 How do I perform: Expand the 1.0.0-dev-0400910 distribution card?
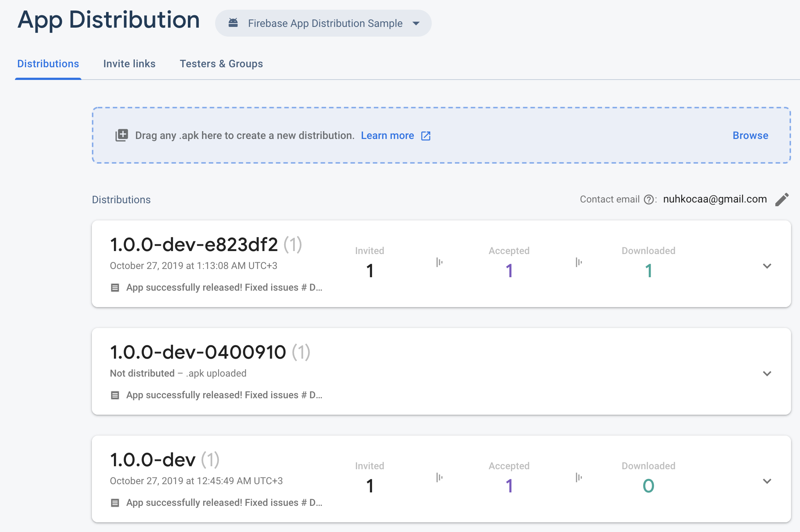point(767,374)
